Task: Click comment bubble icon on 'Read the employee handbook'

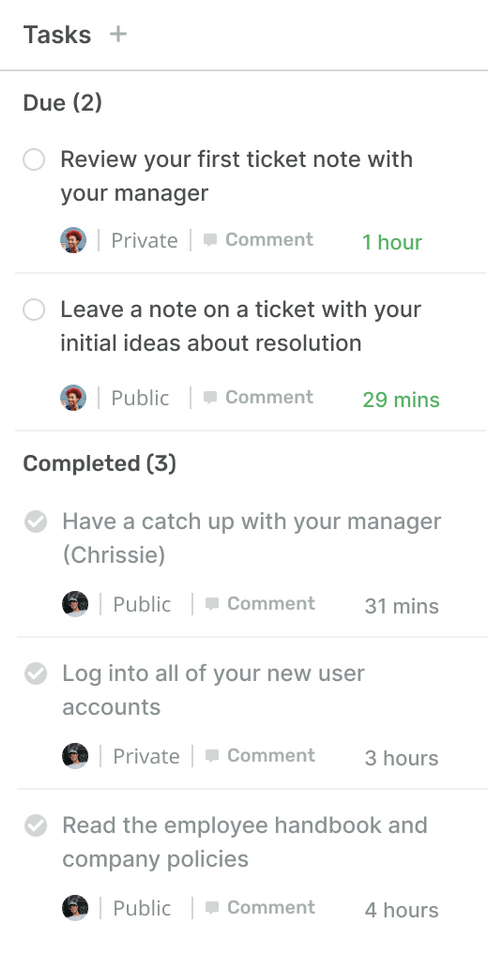Action: (x=212, y=908)
